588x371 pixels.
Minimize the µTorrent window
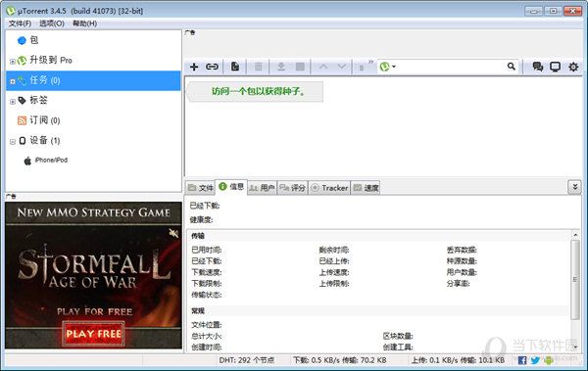[534, 11]
